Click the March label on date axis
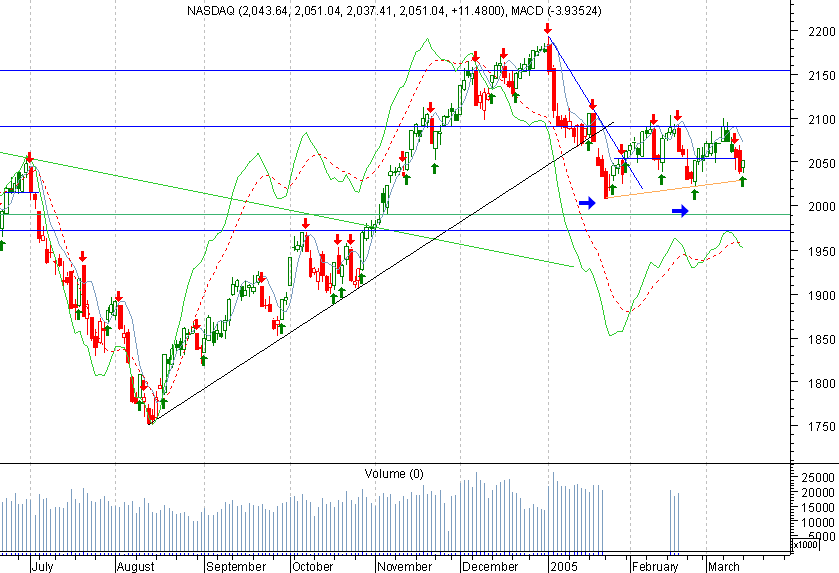839x573 pixels. tap(724, 566)
